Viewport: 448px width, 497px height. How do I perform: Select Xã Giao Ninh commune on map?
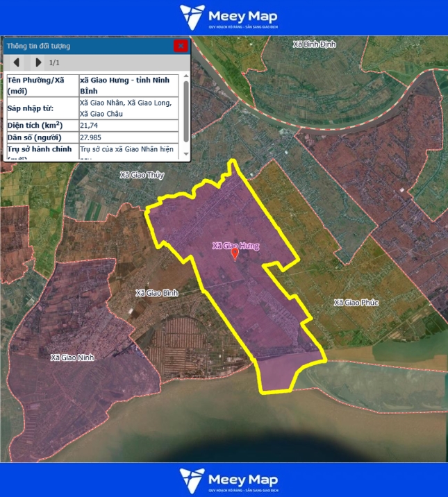pos(72,357)
